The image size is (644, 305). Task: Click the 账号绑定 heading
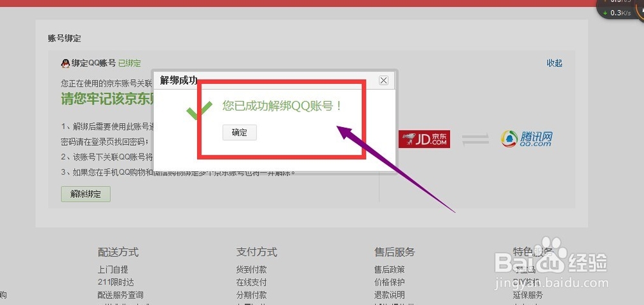64,39
